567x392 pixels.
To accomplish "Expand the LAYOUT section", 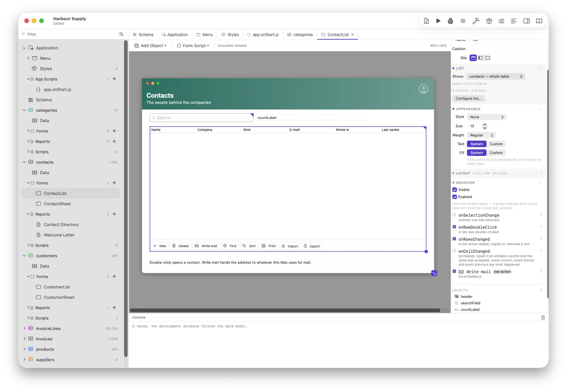I will pos(541,173).
